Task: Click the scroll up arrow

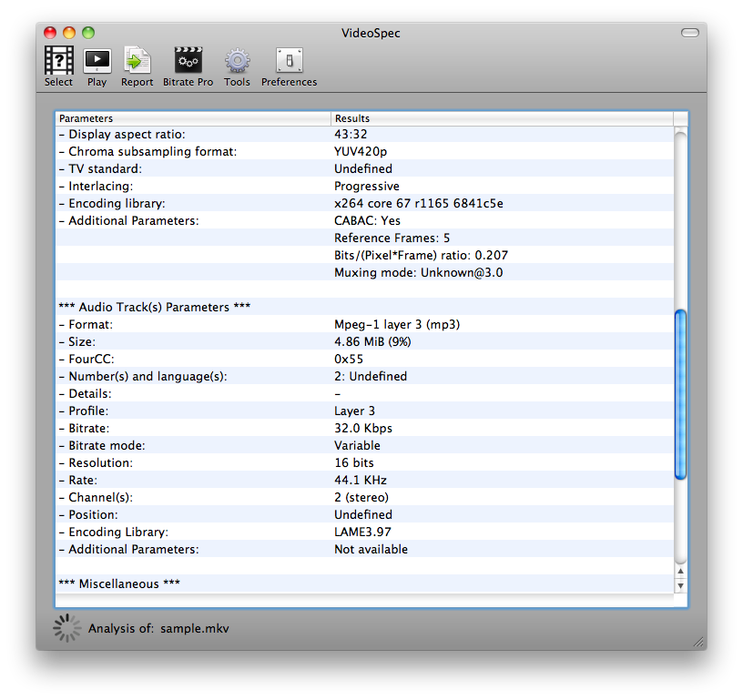Action: point(680,571)
